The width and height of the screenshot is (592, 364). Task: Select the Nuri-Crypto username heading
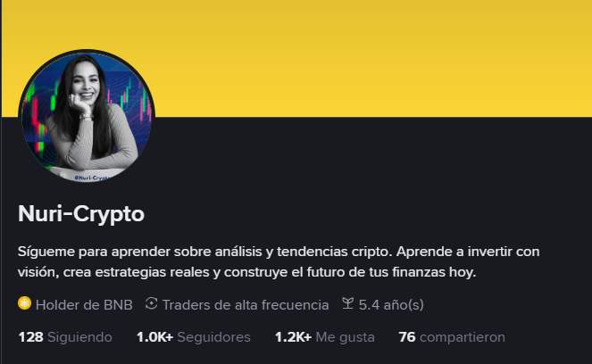pyautogui.click(x=81, y=214)
